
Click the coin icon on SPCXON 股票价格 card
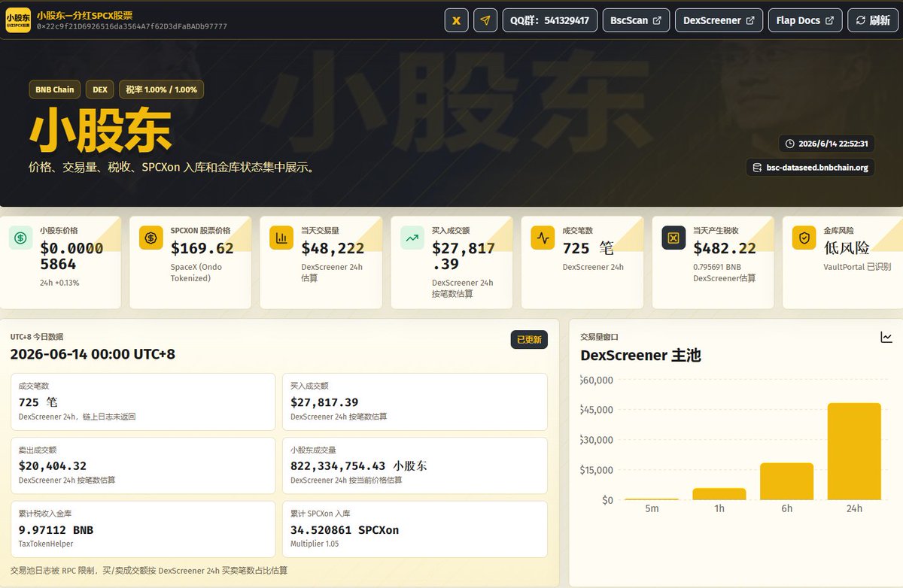coord(151,238)
